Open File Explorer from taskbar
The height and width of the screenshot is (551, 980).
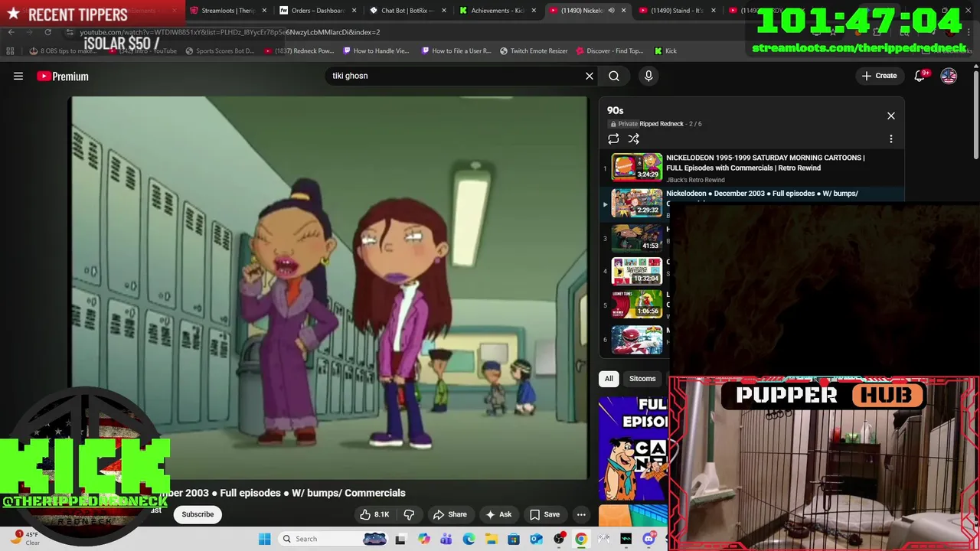492,539
